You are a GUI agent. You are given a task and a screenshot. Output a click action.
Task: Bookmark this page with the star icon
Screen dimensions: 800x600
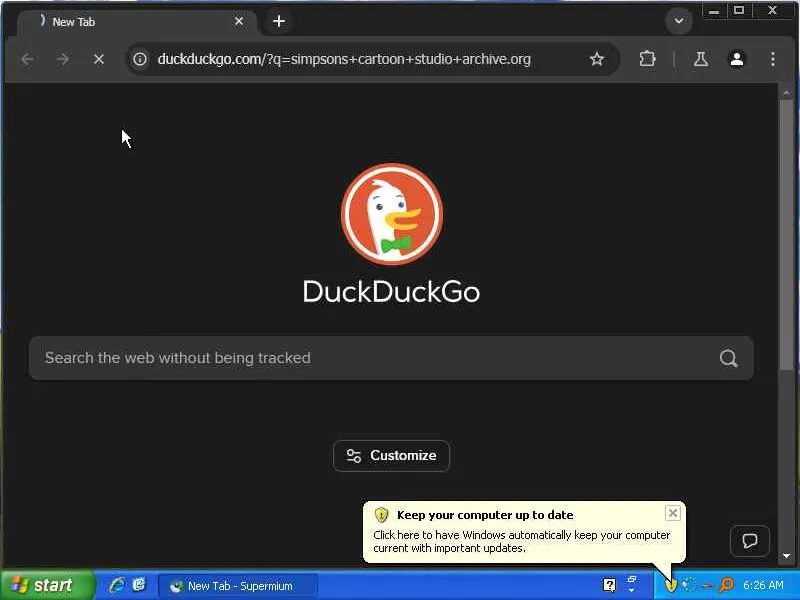pos(596,59)
